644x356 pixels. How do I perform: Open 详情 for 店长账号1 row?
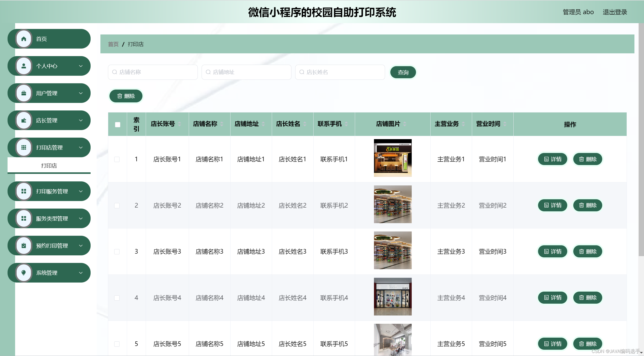[x=553, y=159]
